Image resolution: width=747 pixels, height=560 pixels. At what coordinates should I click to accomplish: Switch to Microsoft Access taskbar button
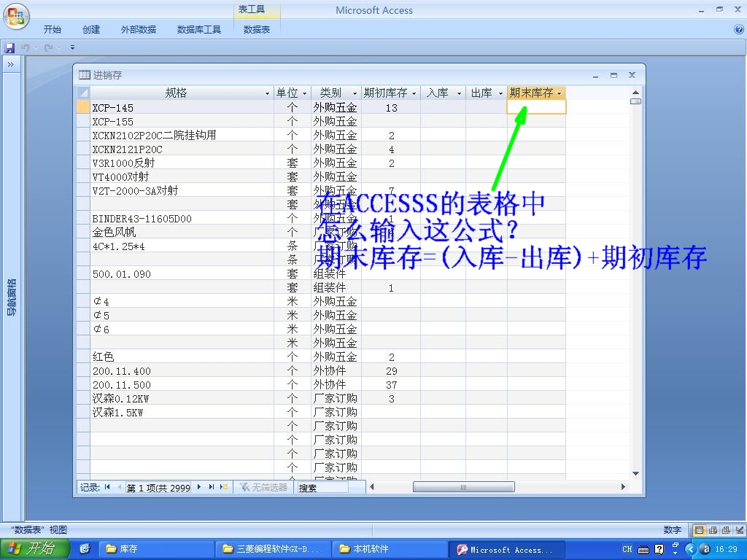(x=506, y=549)
